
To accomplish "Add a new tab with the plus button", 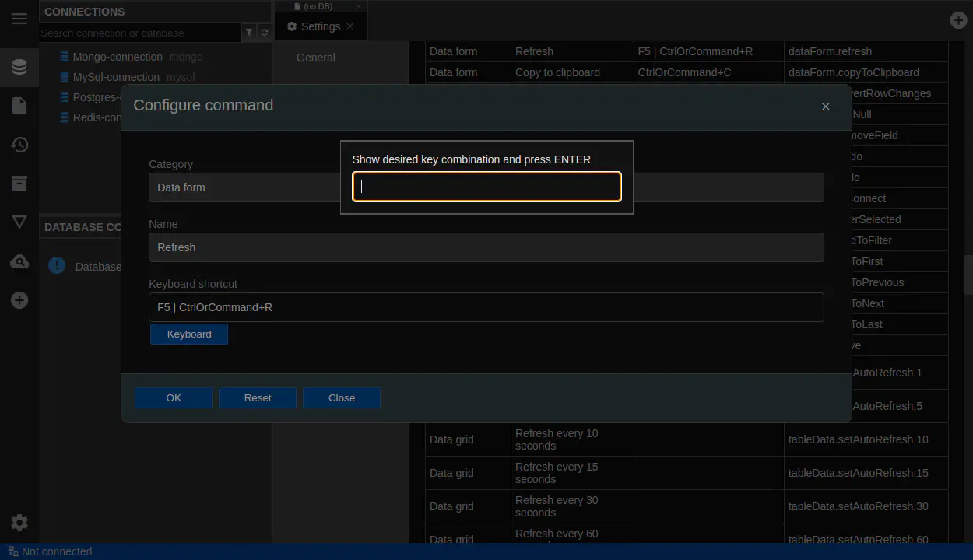I will [x=958, y=20].
